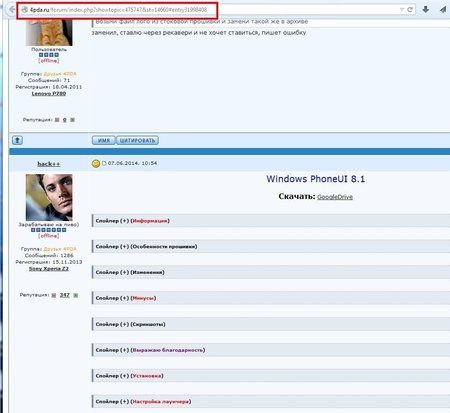Open the downloads arrow icon in toolbar
The image size is (450, 413).
point(426,10)
